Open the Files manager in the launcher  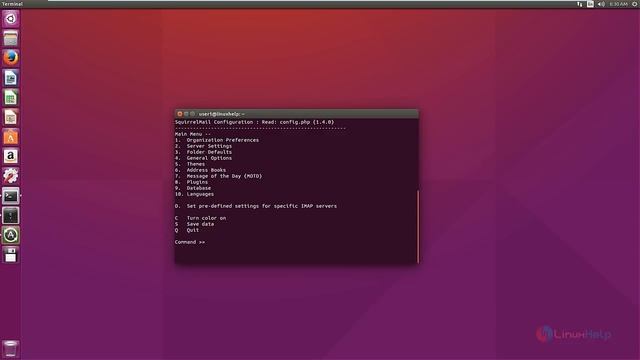[x=11, y=38]
